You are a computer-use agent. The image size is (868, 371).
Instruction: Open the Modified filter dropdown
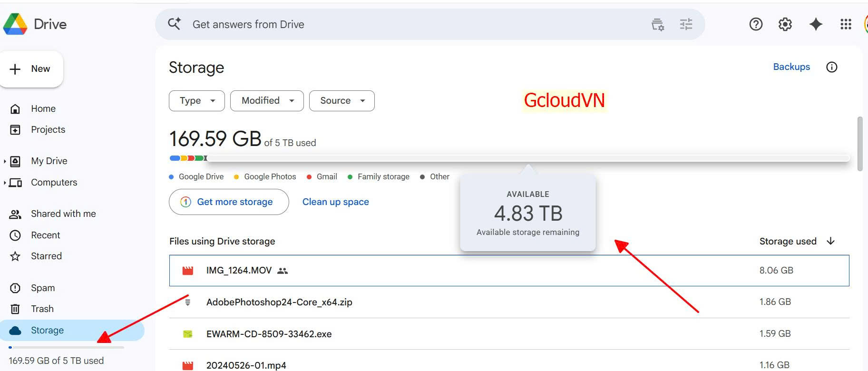tap(267, 101)
